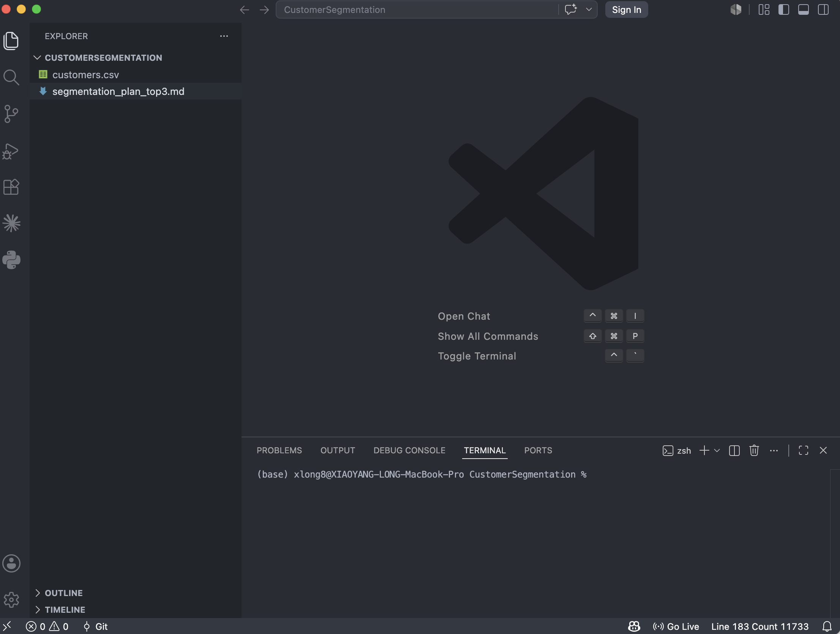Click the CustomerSegmentation command center search
This screenshot has width=840, height=634.
coord(417,9)
